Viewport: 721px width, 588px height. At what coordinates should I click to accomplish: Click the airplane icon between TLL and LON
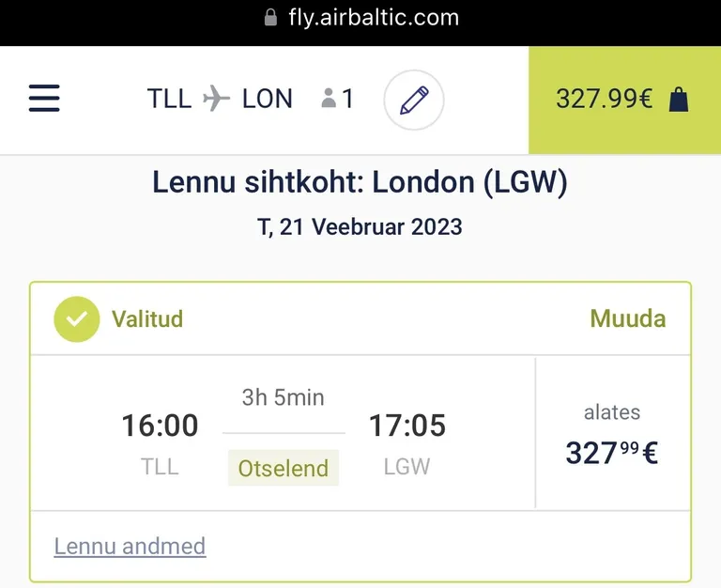[x=217, y=98]
